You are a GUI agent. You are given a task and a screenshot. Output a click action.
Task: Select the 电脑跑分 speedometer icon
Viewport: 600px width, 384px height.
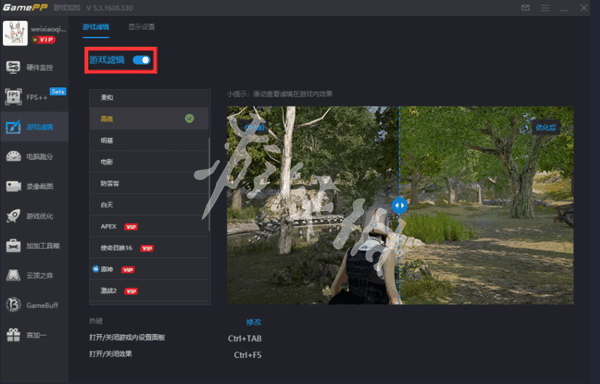tap(13, 156)
